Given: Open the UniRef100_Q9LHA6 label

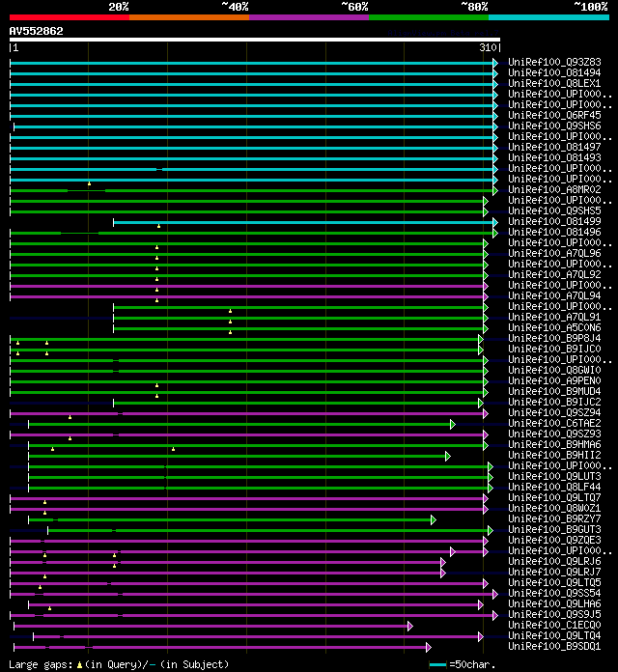Looking at the screenshot, I should (554, 603).
